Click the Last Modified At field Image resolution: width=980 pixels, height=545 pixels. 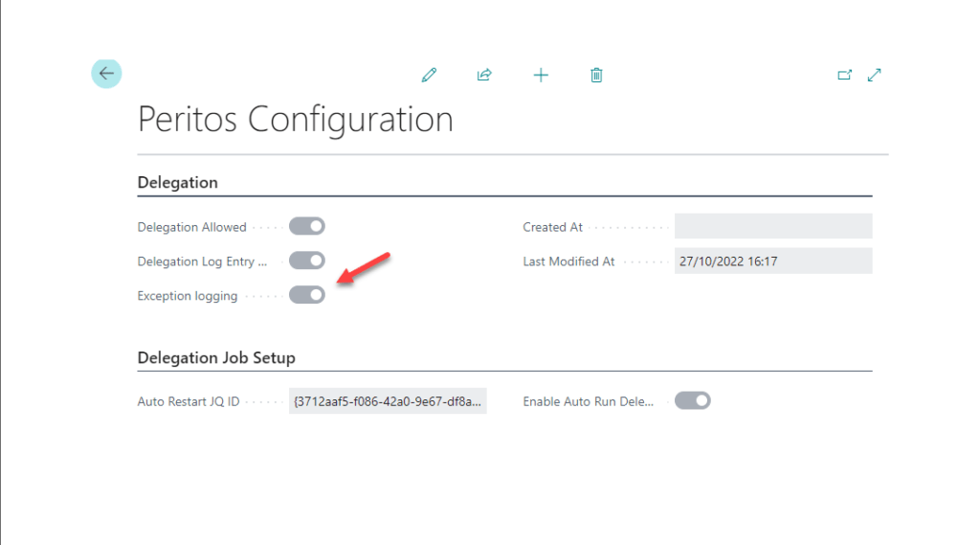tap(773, 261)
